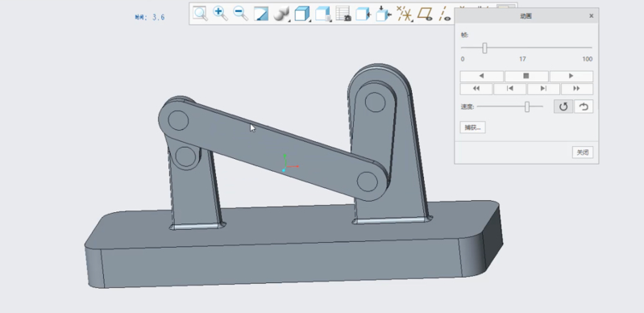The height and width of the screenshot is (313, 644).
Task: Click the Repaint screen icon
Action: [261, 14]
